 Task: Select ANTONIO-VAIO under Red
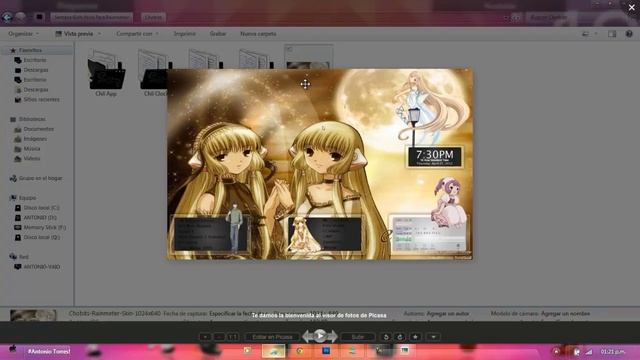(42, 267)
